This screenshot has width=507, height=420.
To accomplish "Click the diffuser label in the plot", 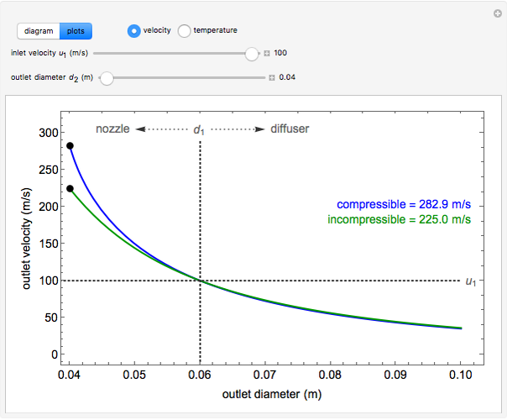I will click(x=290, y=129).
